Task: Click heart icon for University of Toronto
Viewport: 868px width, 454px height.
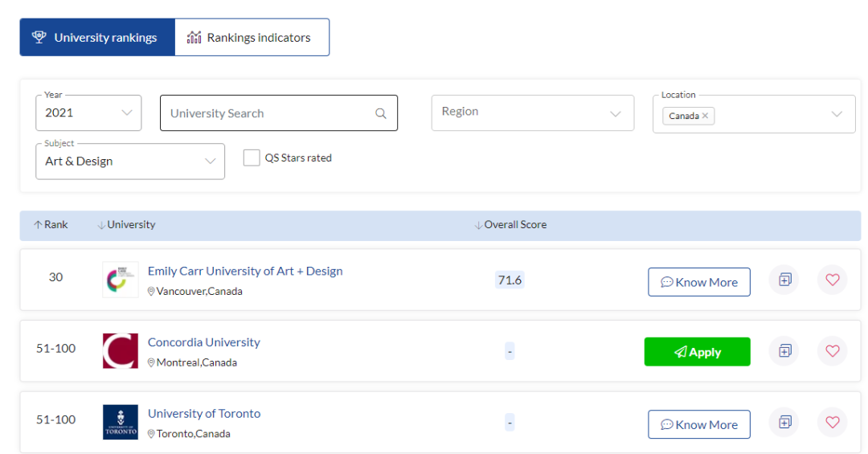Action: 832,423
